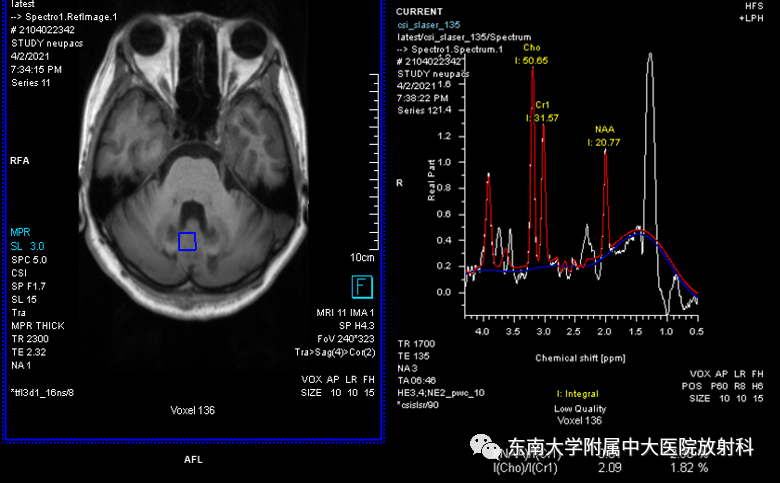This screenshot has width=780, height=483.
Task: Click the Cr1 peak label
Action: (x=542, y=105)
